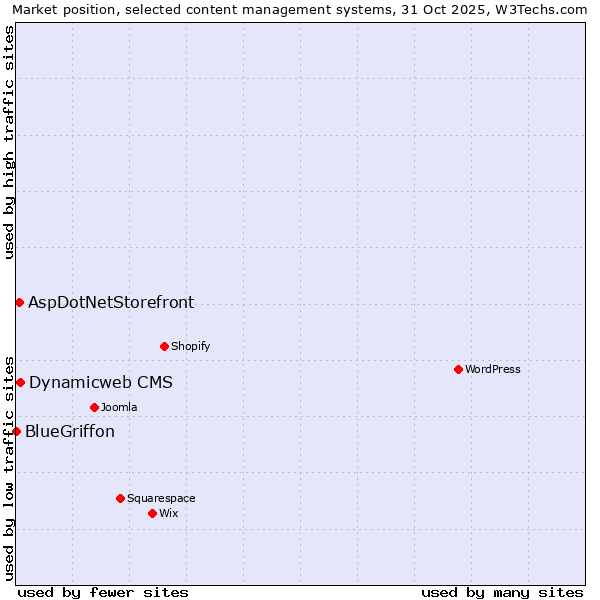Click the AspDotNetStorefront text label

111,302
